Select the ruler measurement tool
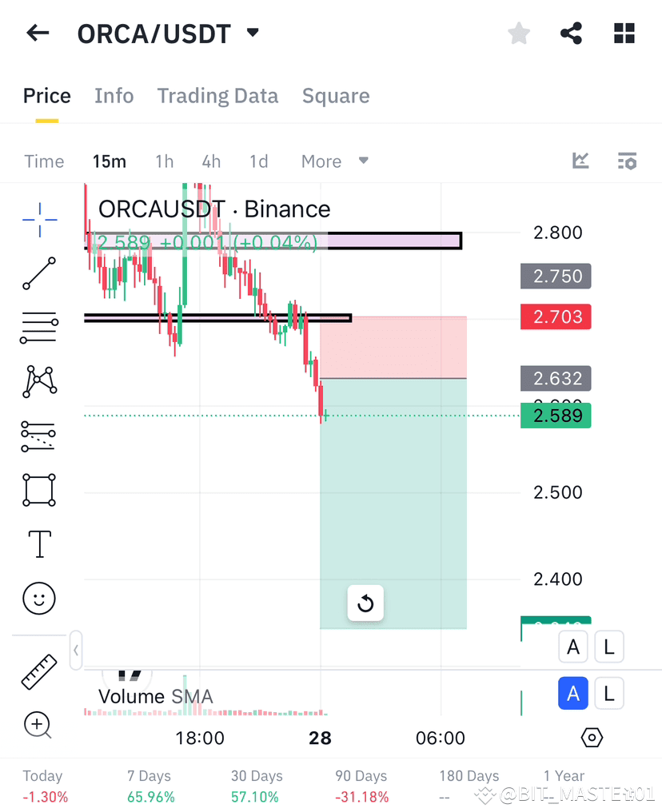 point(37,670)
